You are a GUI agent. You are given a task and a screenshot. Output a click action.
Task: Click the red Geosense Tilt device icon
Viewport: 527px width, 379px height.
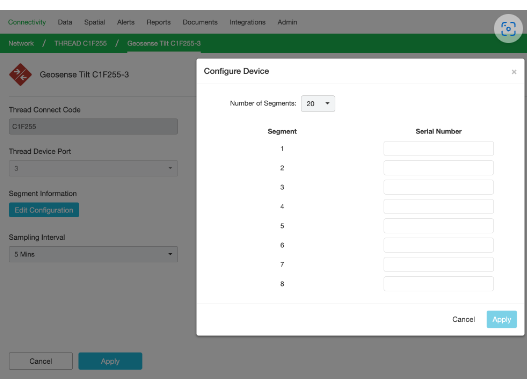(x=21, y=75)
